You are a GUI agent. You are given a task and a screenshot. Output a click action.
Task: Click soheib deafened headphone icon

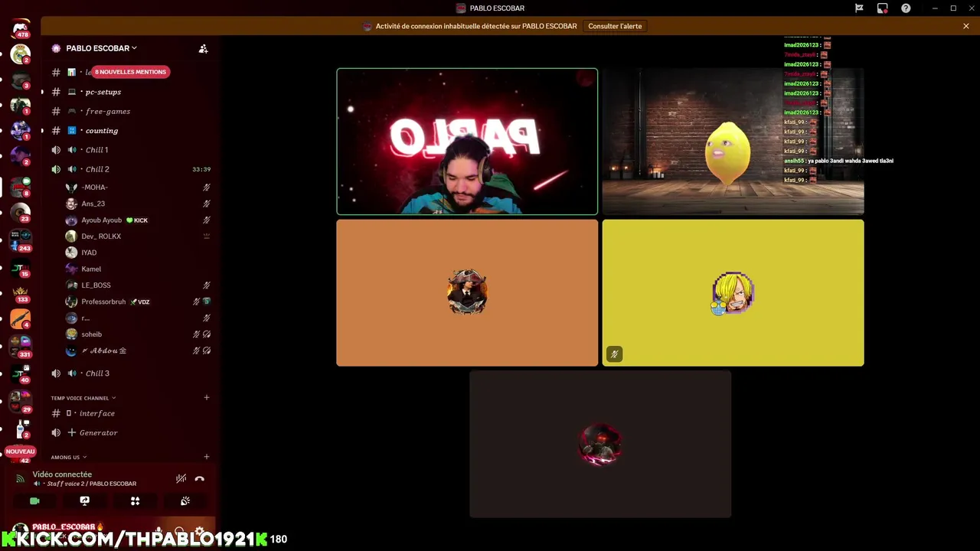207,334
